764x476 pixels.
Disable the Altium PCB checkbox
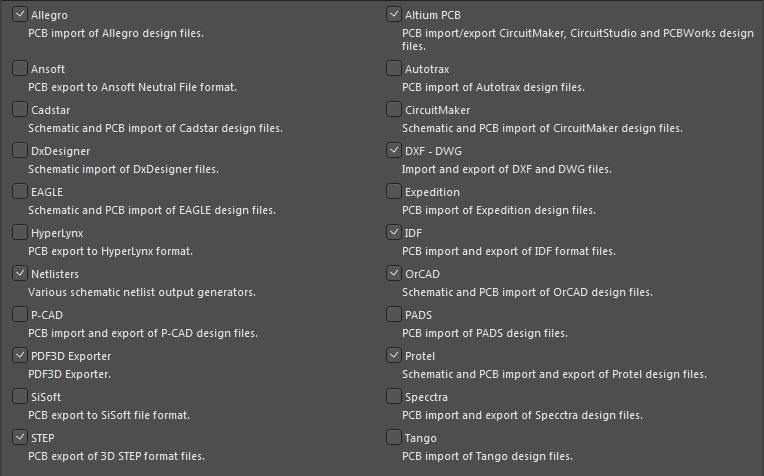point(394,14)
